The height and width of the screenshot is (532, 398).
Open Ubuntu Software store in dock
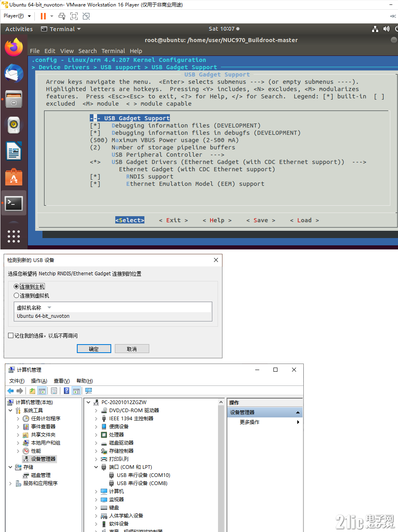pos(14,177)
